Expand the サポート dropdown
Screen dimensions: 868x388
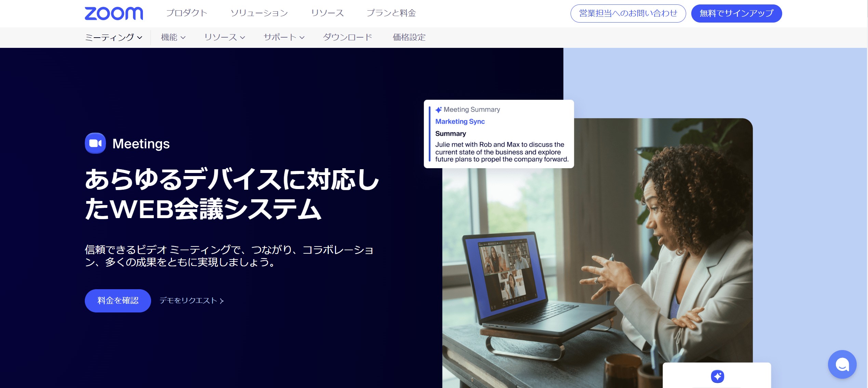(284, 37)
